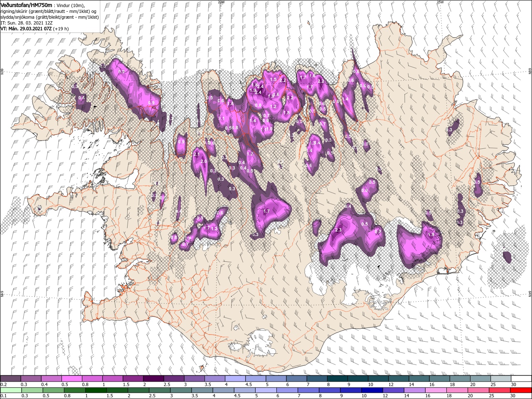532x399 pixels.
Task: Click the darkest green 1–1.5 rain scale swatch
Action: pos(96,390)
